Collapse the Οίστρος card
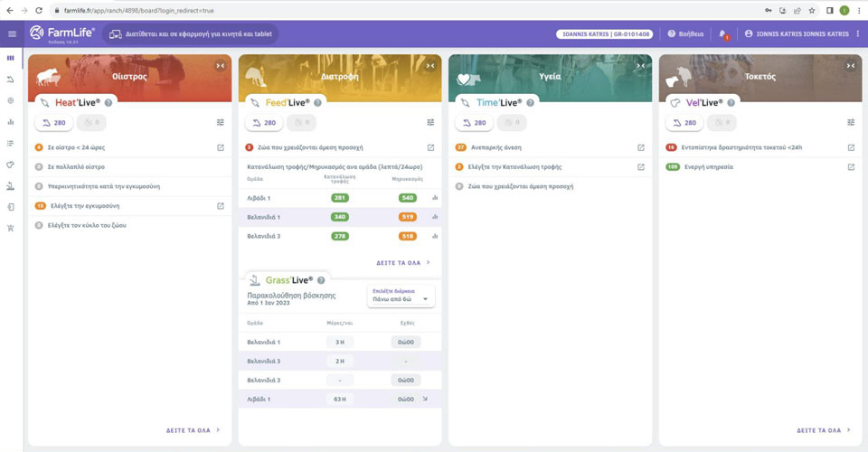The width and height of the screenshot is (868, 452). click(x=221, y=66)
